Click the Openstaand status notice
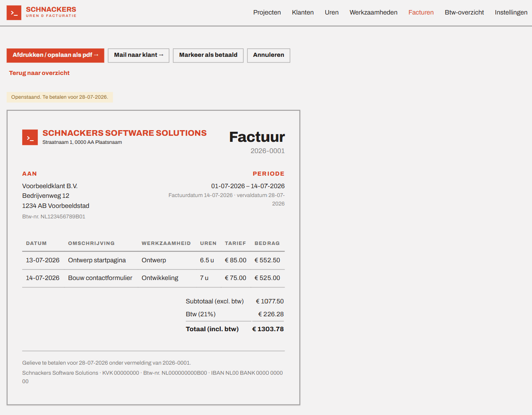This screenshot has height=415, width=532. coord(60,97)
